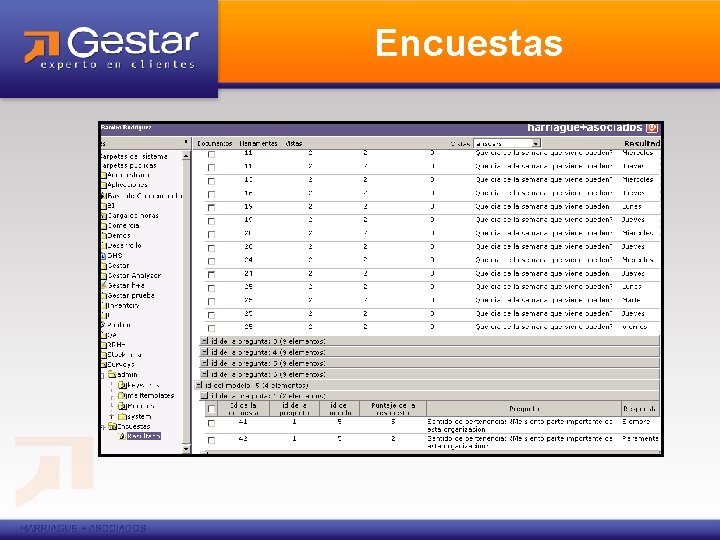This screenshot has height=540, width=720.
Task: Click the RRHH folder icon
Action: click(x=103, y=344)
